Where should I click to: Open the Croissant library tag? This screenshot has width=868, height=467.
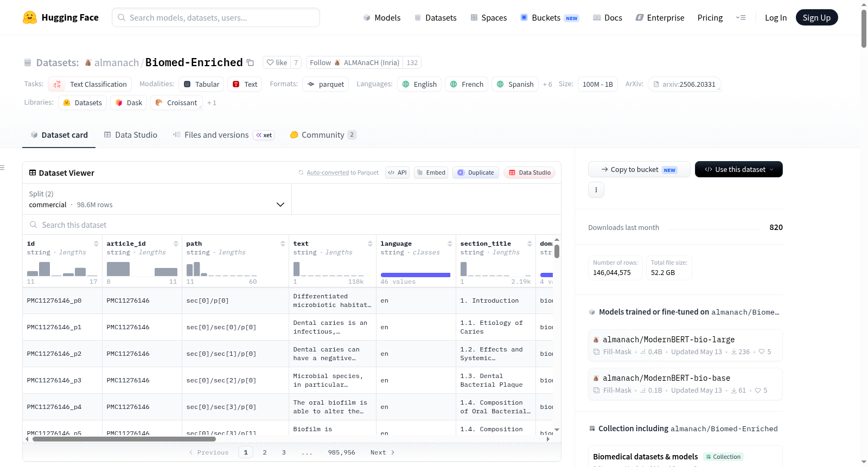[x=176, y=103]
